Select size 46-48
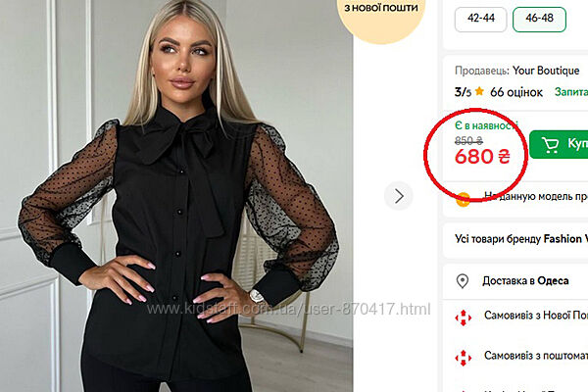Image resolution: width=588 pixels, height=392 pixels. [x=539, y=19]
